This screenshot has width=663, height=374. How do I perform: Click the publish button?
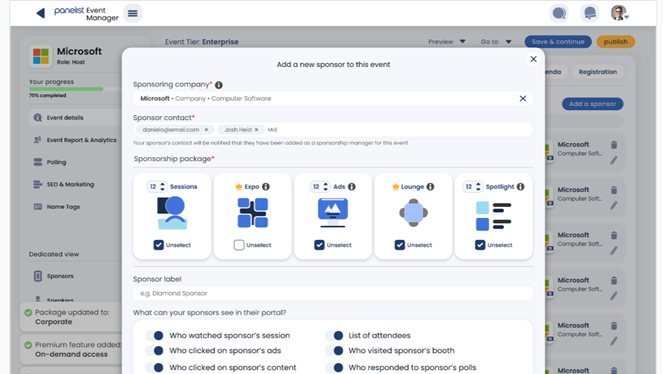point(616,41)
